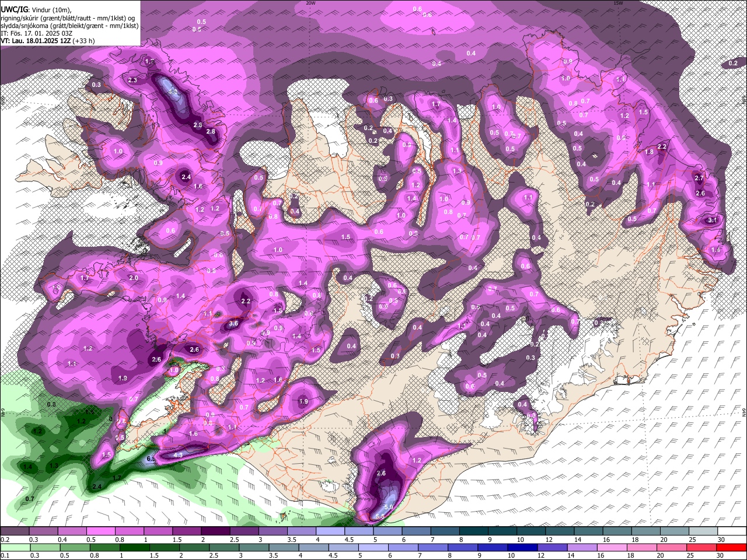Click the 0.1 label in the green rain legend
This screenshot has height=560, width=747.
pos(4,555)
